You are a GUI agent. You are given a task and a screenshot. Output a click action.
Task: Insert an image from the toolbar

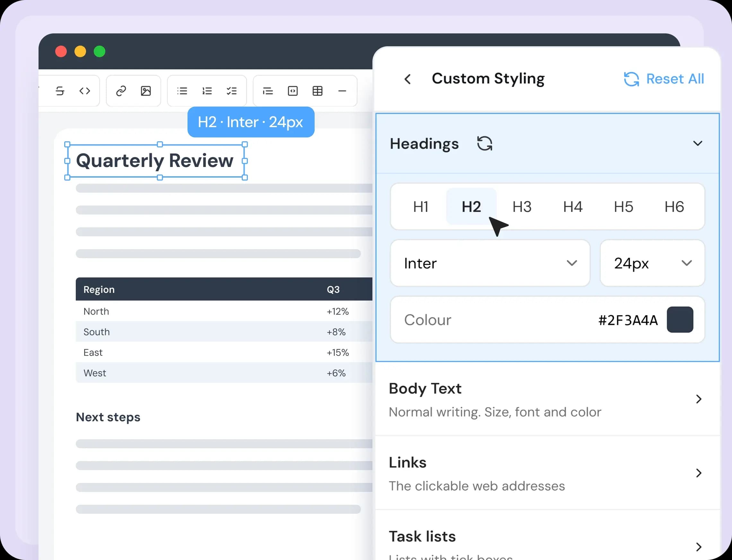146,91
